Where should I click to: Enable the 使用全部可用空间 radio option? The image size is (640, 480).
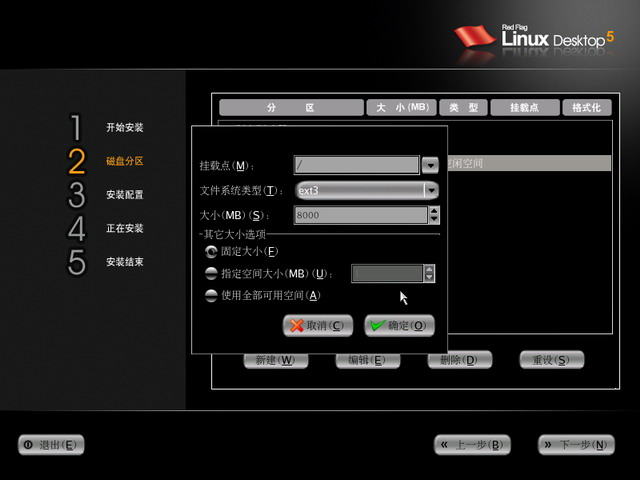(x=210, y=295)
